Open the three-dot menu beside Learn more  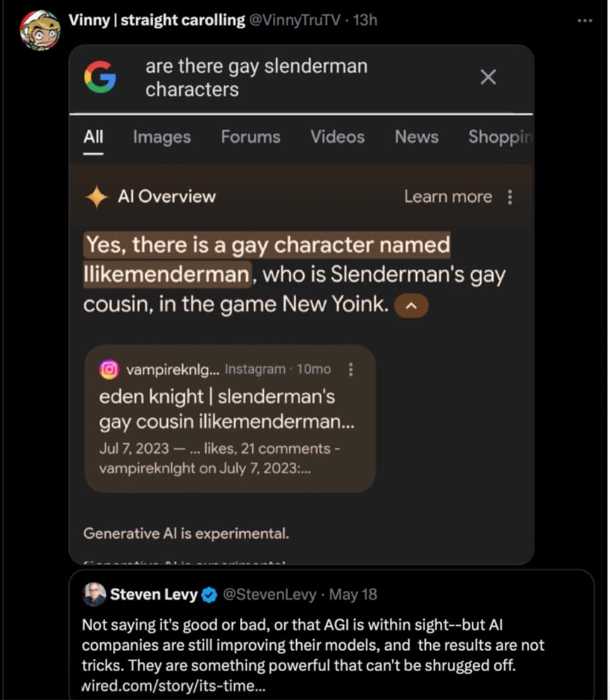click(510, 196)
